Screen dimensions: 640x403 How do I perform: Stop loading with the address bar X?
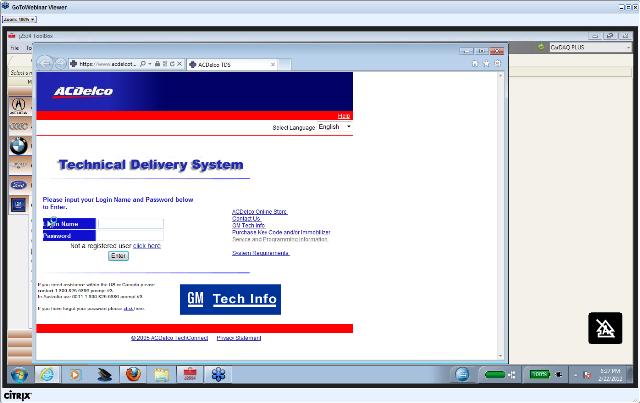(179, 64)
